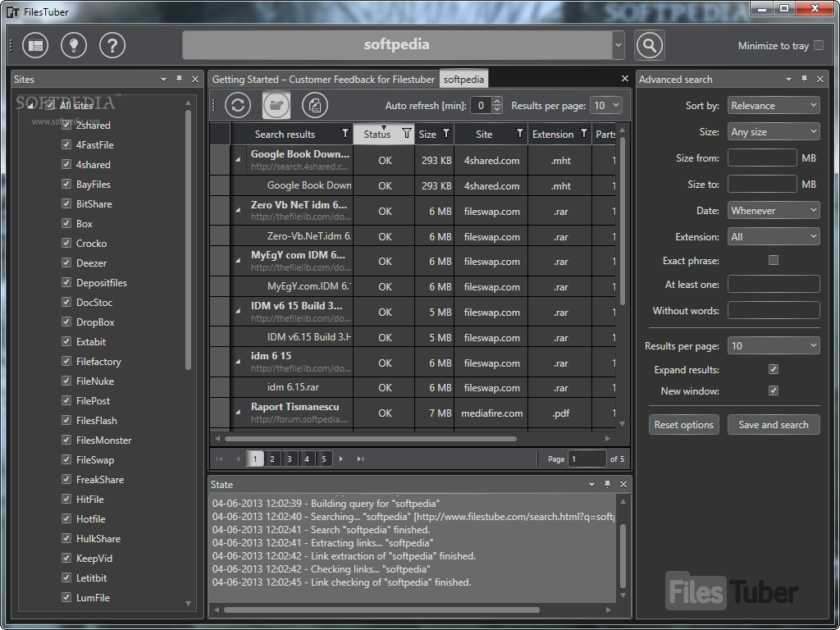Image resolution: width=840 pixels, height=630 pixels.
Task: Uncheck the FileSwap site checkbox
Action: [66, 459]
